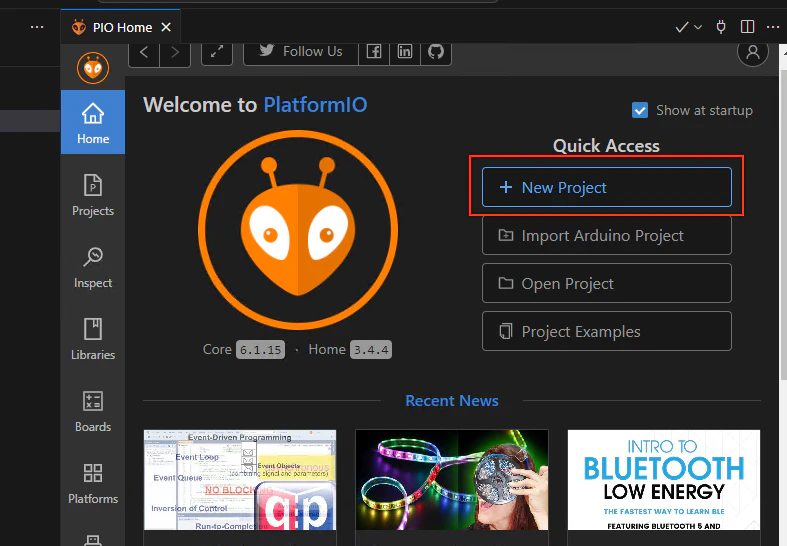This screenshot has height=546, width=787.
Task: Click the Core version 6.1.15 badge
Action: click(x=260, y=350)
